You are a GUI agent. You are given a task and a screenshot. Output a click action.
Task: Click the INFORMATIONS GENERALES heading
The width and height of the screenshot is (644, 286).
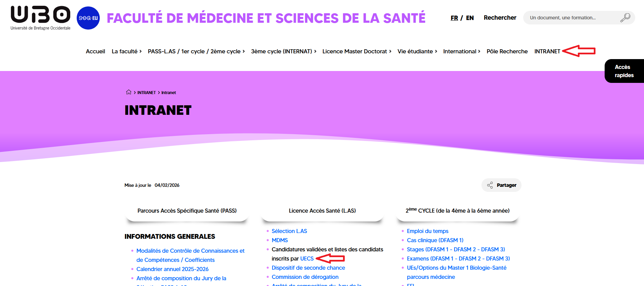(x=170, y=236)
